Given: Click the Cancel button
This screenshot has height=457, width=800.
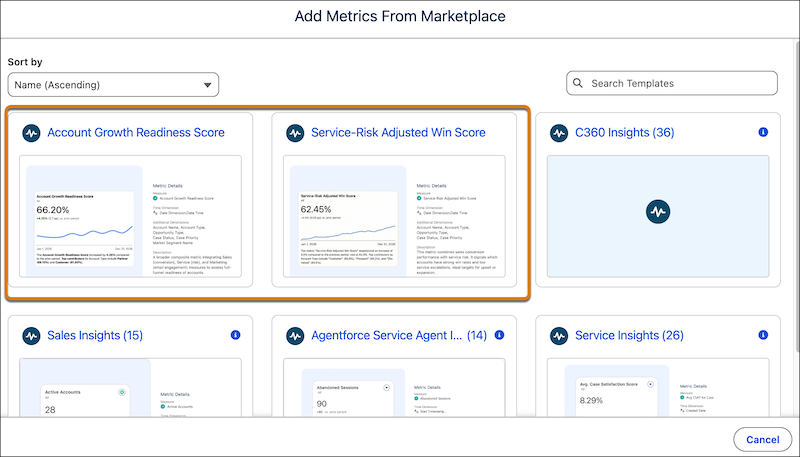Looking at the screenshot, I should click(762, 440).
